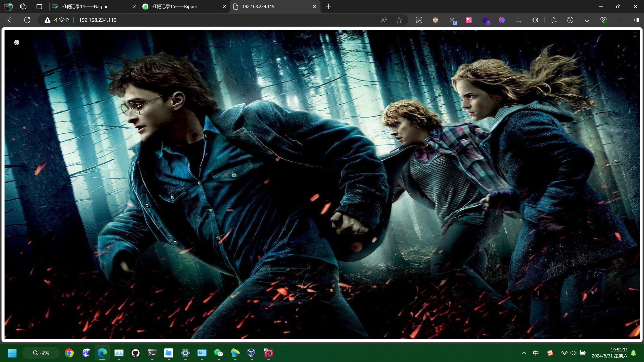Open the notification bell

634,353
